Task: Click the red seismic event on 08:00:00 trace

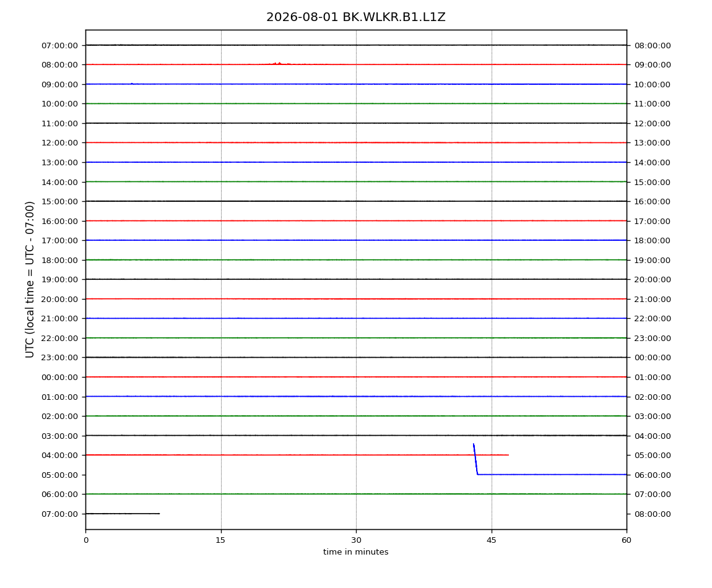Action: coord(279,64)
